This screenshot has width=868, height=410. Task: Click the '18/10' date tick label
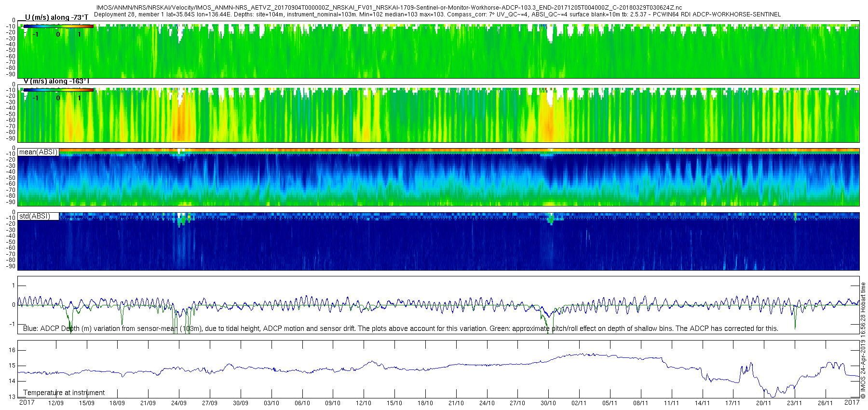click(x=425, y=403)
